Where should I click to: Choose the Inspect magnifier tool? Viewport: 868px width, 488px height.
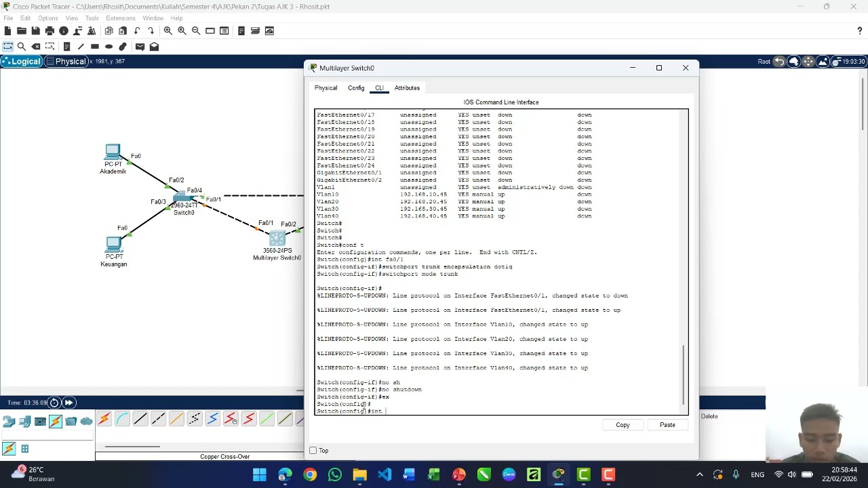[x=22, y=46]
